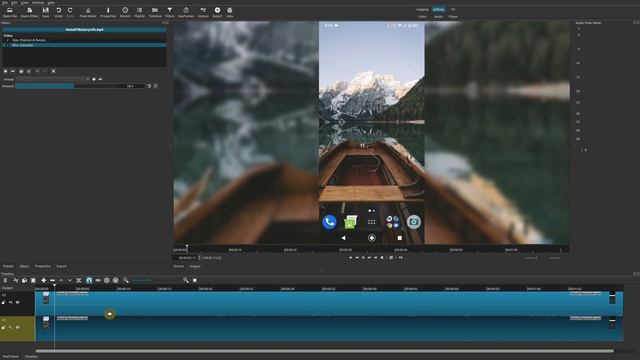Viewport: 640px width, 360px height.
Task: Open the Keyframes panel from toolbar
Action: pyautogui.click(x=186, y=12)
